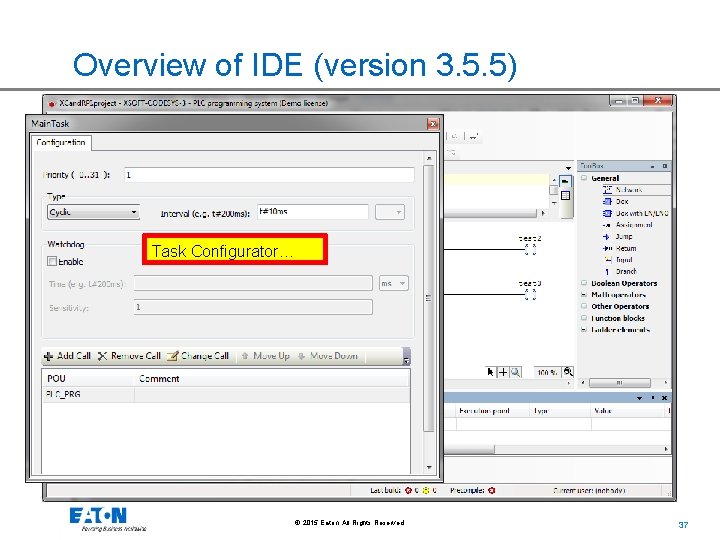
Task: Select the PLC_PRG row in POU list
Action: (x=226, y=394)
